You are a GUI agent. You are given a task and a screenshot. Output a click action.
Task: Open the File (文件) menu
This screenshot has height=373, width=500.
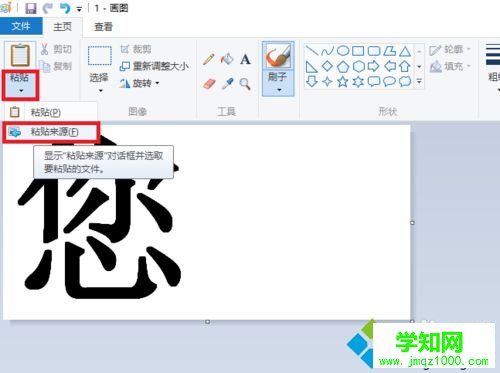coord(21,26)
